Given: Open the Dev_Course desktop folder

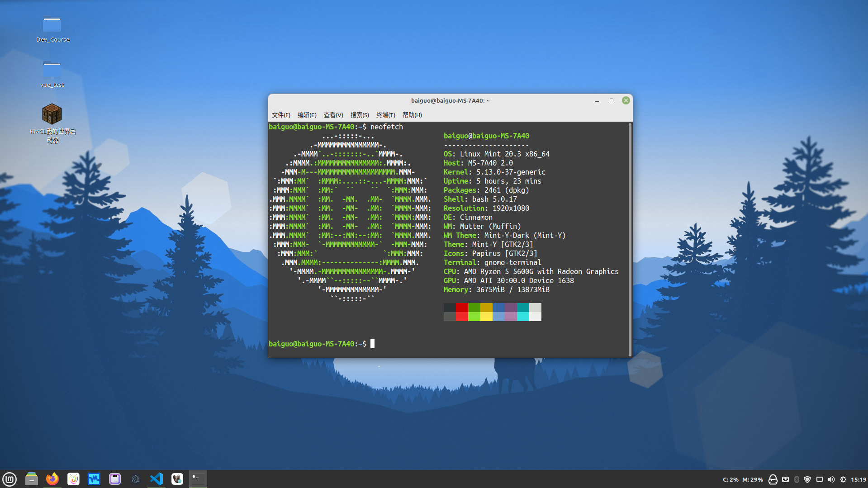Looking at the screenshot, I should 52,25.
